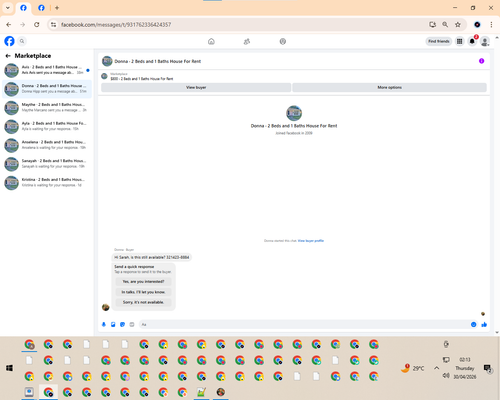Image resolution: width=500 pixels, height=400 pixels.
Task: Open the Maythe conversation
Action: pos(47,108)
